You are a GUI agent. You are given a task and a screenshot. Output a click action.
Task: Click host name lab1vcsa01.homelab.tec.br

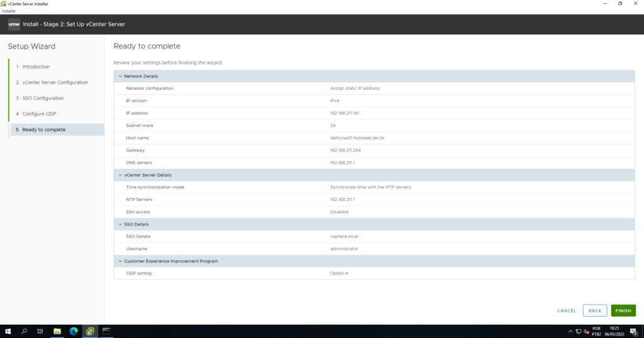(357, 138)
